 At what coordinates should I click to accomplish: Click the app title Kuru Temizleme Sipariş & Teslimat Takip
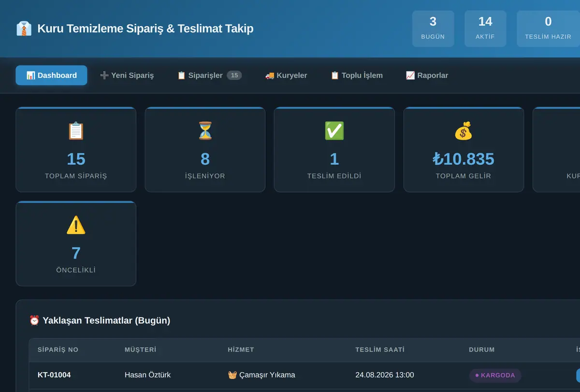point(145,29)
